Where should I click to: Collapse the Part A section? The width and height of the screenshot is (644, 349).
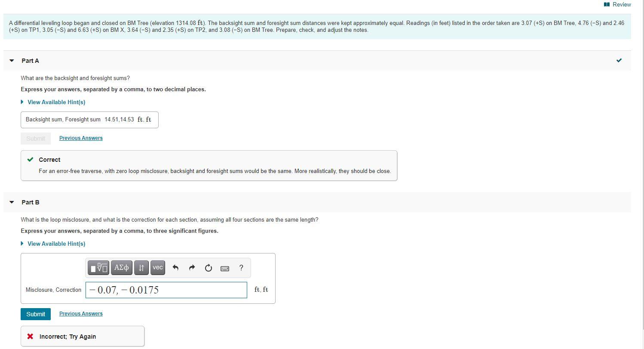11,61
